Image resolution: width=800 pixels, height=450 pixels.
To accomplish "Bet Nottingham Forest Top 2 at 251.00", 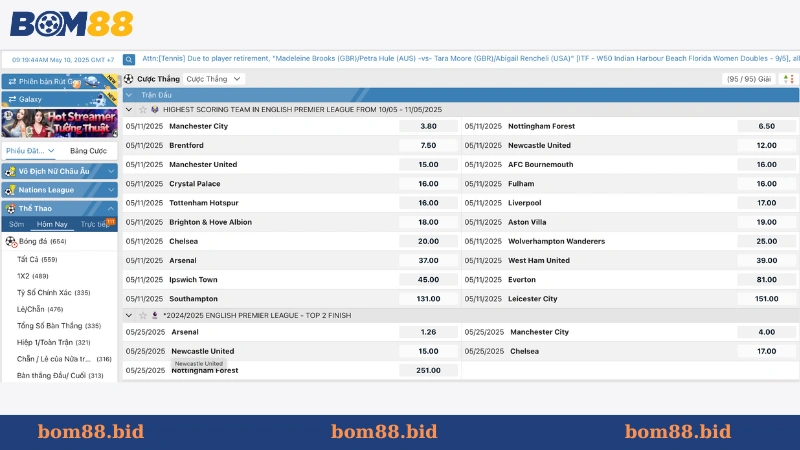I will 428,370.
